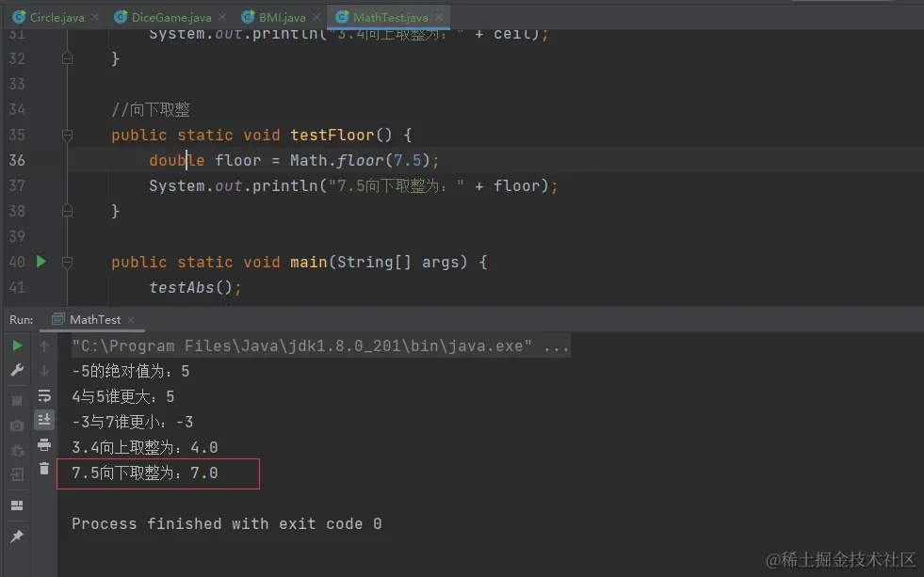Click Circle.java tab file icon
The width and height of the screenshot is (924, 577).
tap(20, 17)
